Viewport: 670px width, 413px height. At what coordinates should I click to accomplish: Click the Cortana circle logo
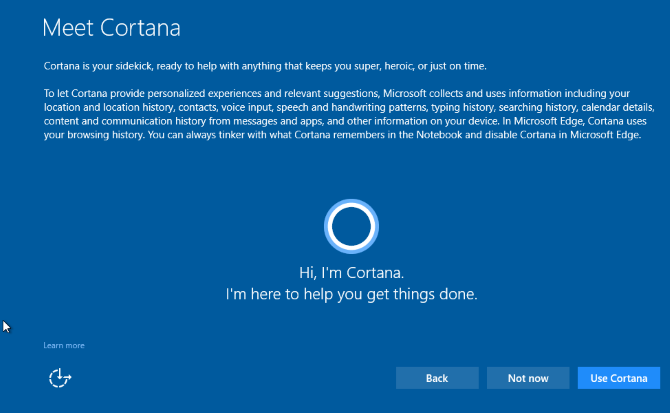(x=351, y=226)
